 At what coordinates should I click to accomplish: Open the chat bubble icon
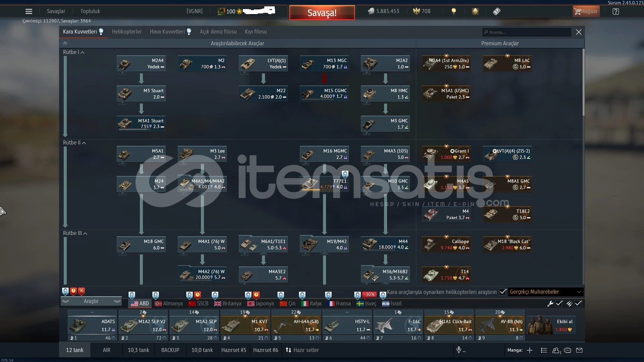[x=568, y=350]
